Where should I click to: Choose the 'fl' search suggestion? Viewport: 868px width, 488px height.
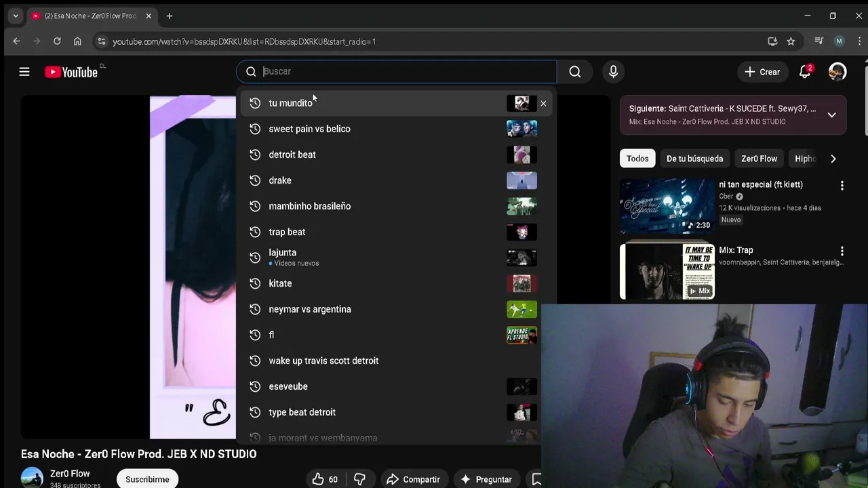click(x=396, y=335)
